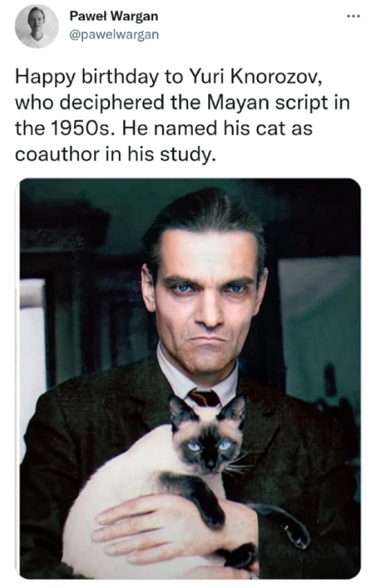Click the tweet's final line "coauthor in his study."
376x588 pixels.
click(116, 154)
